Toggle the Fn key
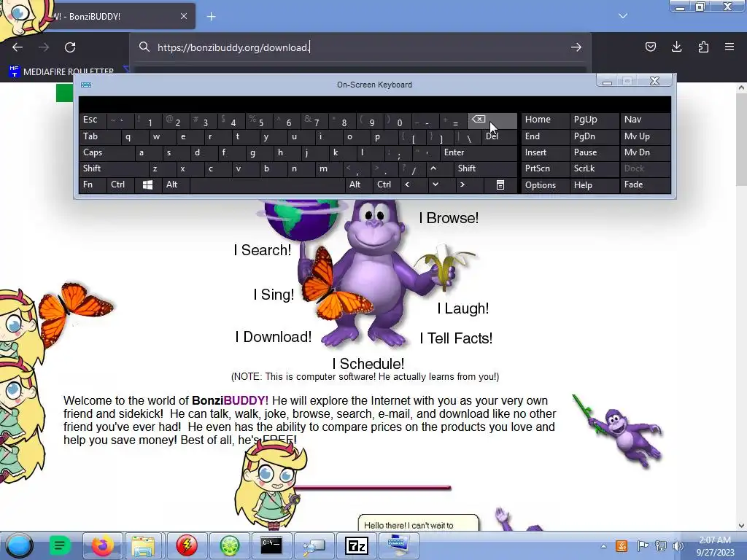 pyautogui.click(x=93, y=184)
